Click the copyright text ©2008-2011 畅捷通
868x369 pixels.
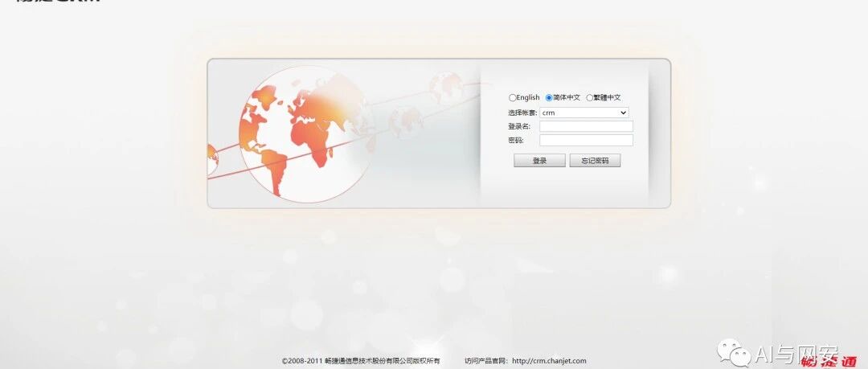[x=361, y=361]
